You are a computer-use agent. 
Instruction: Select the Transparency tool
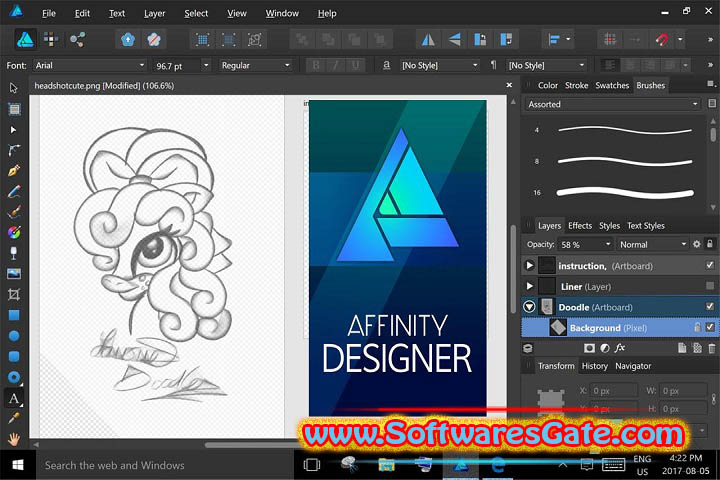pos(14,253)
